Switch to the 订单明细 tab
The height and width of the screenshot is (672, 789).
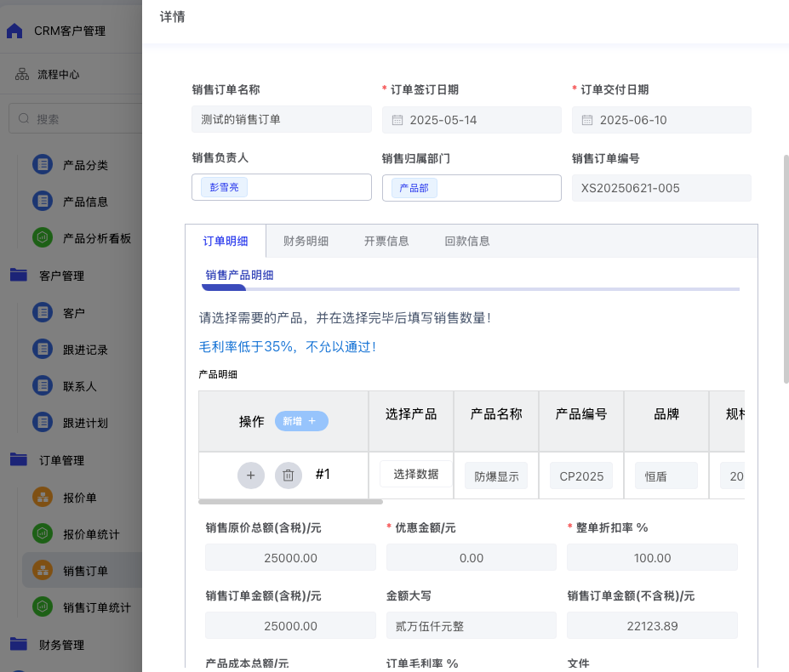pos(226,241)
